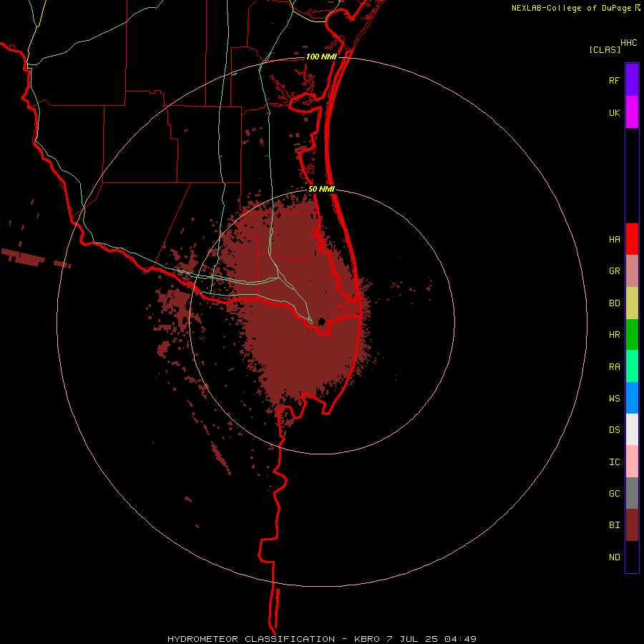Click the 'RA' legend label
This screenshot has height=644, width=644.
614,367
